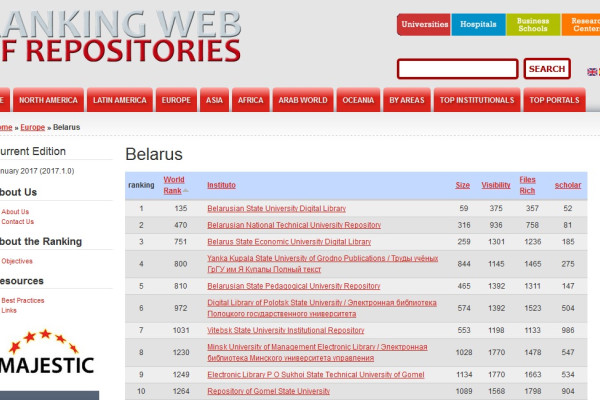Open Belarusian State University Digital Library link
The width and height of the screenshot is (600, 400).
pos(276,208)
